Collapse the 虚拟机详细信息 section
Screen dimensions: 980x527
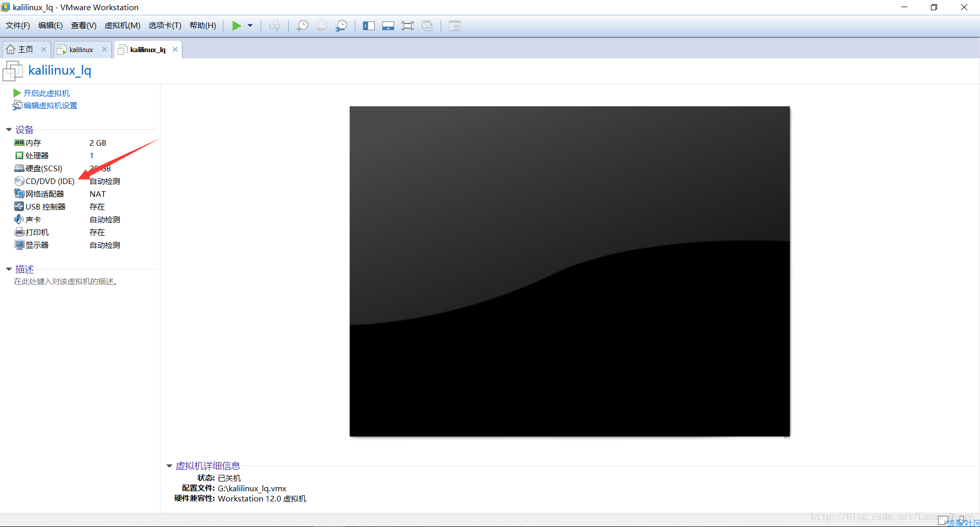click(x=169, y=466)
